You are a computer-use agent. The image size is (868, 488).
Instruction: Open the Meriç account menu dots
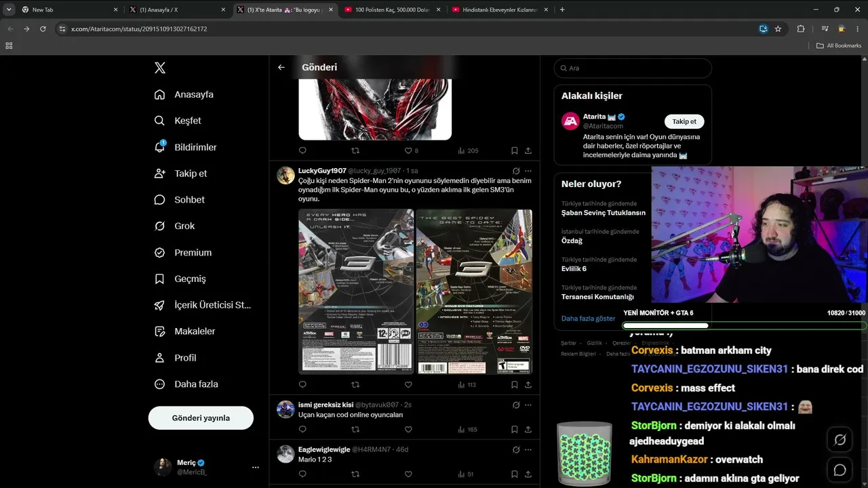[256, 467]
